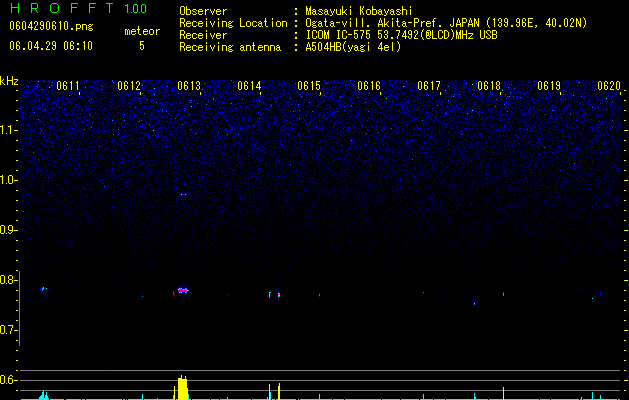Viewport: 629px width, 400px height.
Task: Click the A504HB yagi antenna text
Action: click(x=353, y=47)
